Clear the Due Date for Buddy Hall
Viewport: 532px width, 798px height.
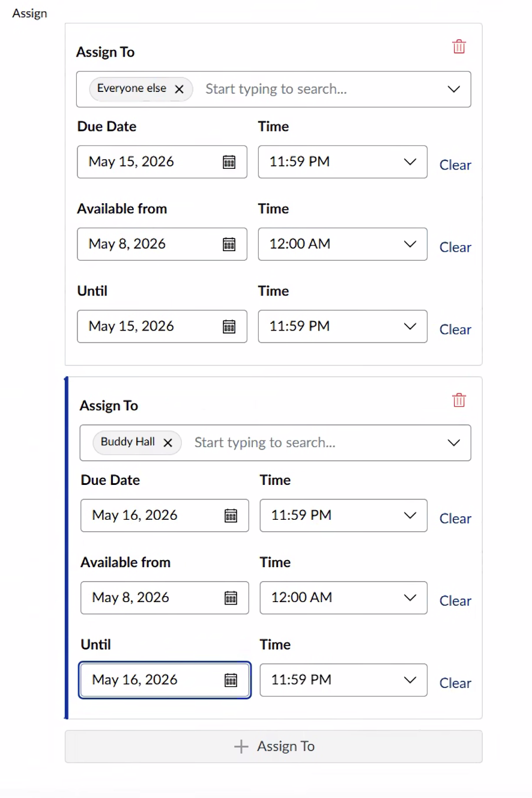(455, 518)
